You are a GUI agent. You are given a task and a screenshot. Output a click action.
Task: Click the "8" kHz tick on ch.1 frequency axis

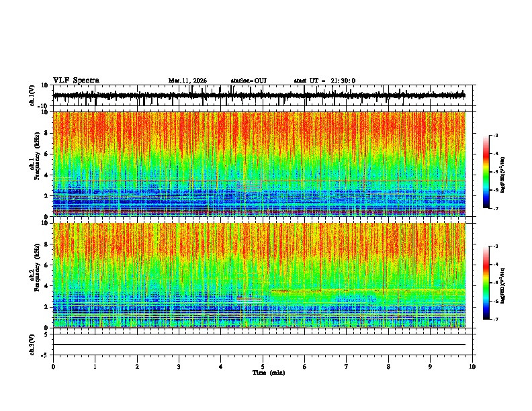coord(47,133)
